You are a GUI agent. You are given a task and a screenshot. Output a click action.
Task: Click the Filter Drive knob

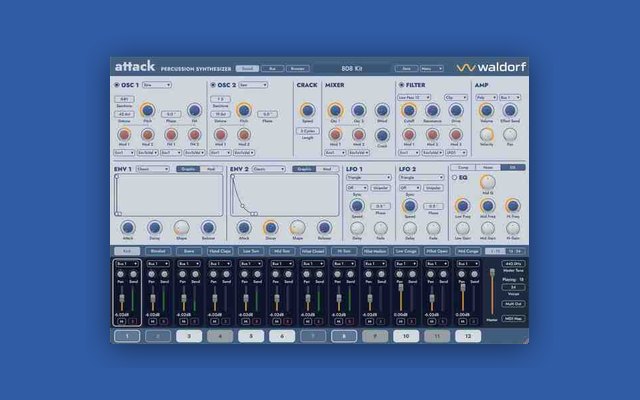click(456, 110)
